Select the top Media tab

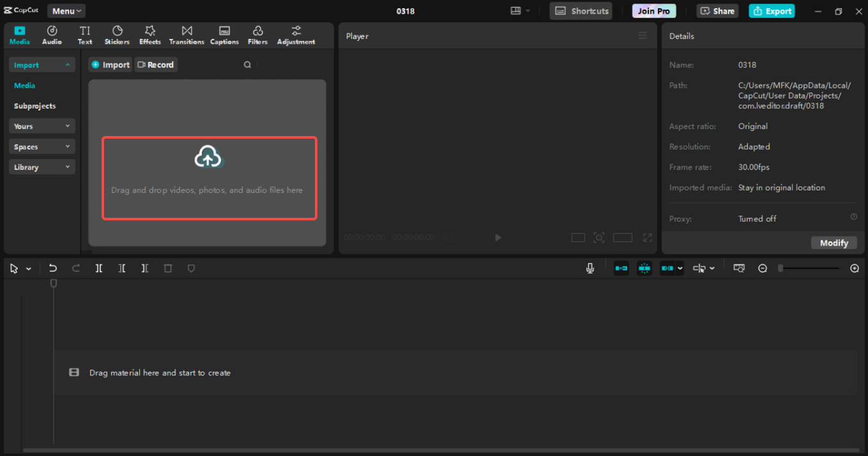[x=19, y=35]
